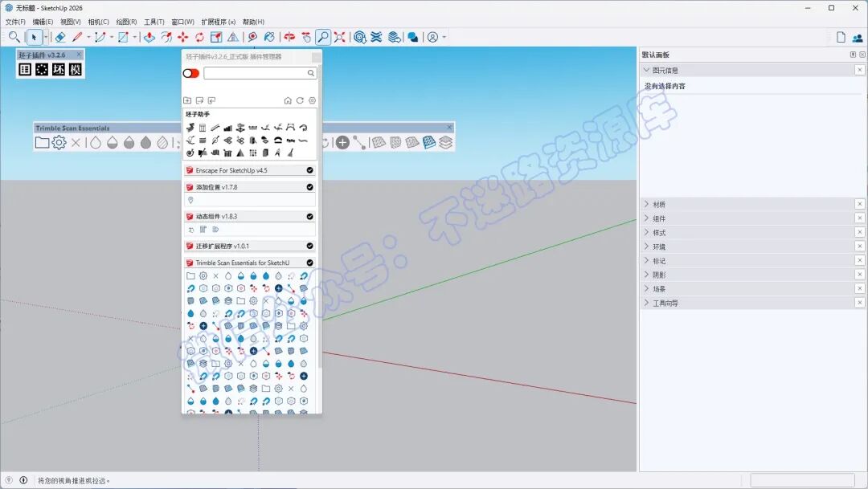
Task: Activate the Paint Bucket tool
Action: pos(269,37)
